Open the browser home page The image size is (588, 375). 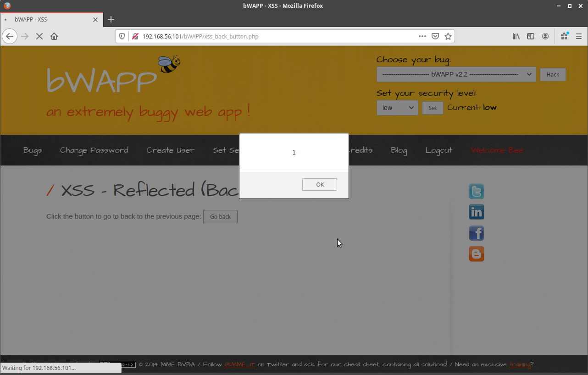click(54, 36)
